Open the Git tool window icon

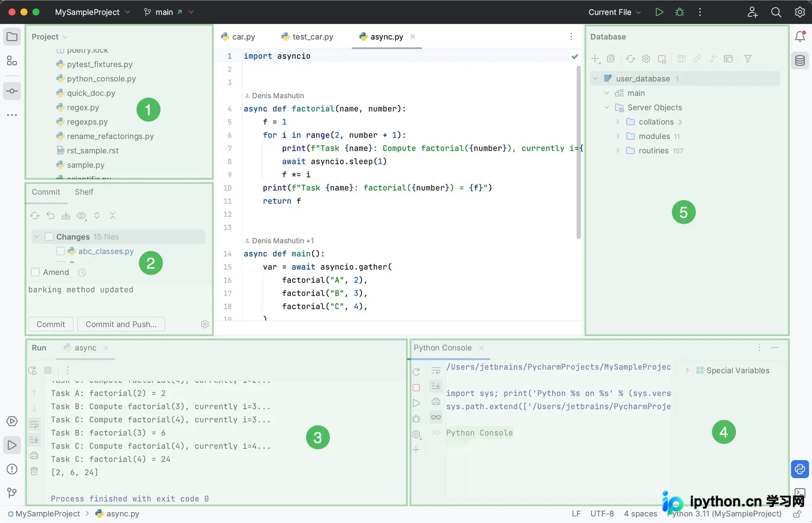12,493
